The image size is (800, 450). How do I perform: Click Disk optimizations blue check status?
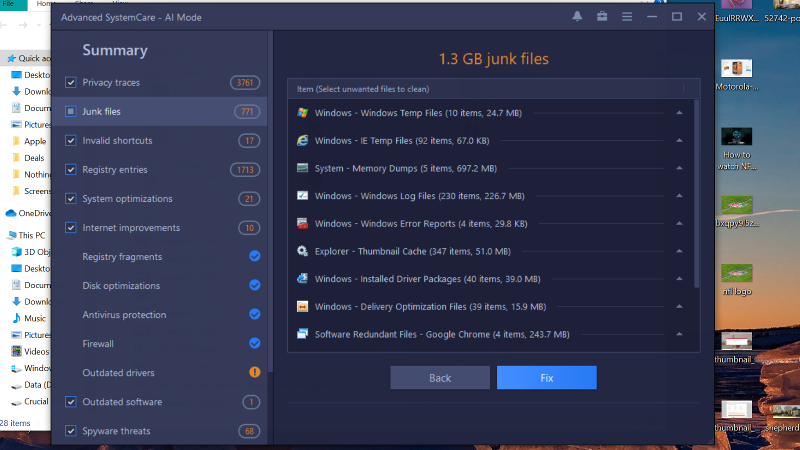[x=255, y=285]
